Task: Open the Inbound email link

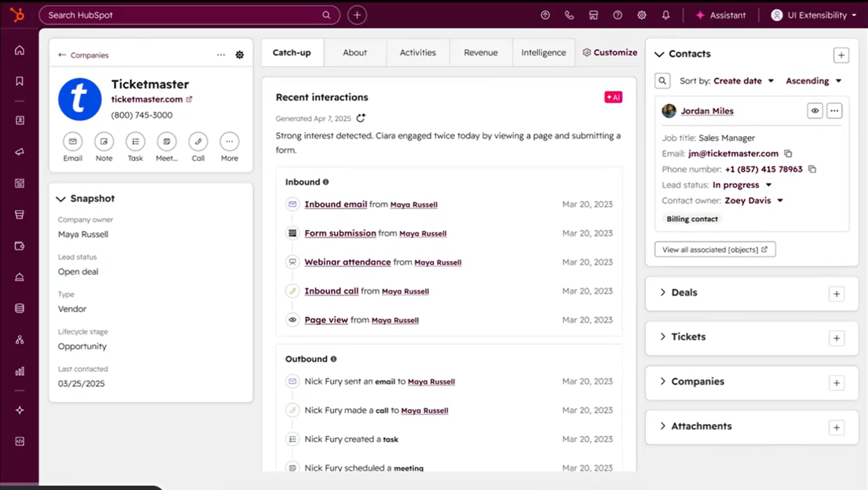Action: (x=336, y=204)
